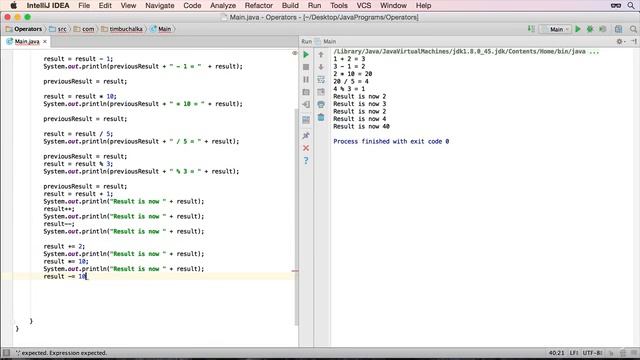Image resolution: width=640 pixels, height=360 pixels.
Task: Open the Window menu
Action: pyautogui.click(x=393, y=6)
